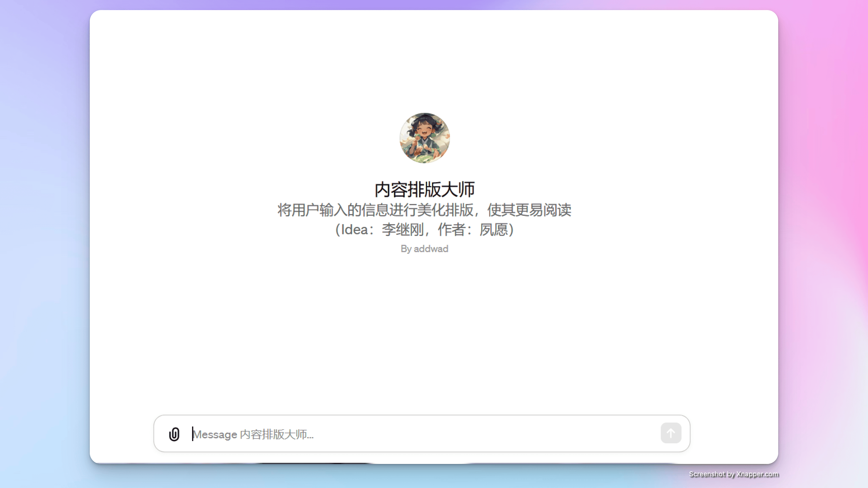Click the By addwad author link
Screen dimensions: 868x488
pyautogui.click(x=424, y=248)
